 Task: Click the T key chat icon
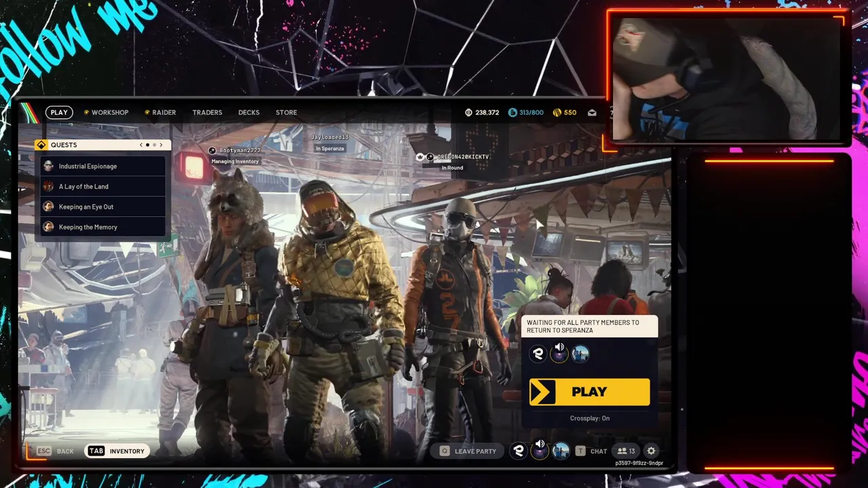(x=580, y=451)
